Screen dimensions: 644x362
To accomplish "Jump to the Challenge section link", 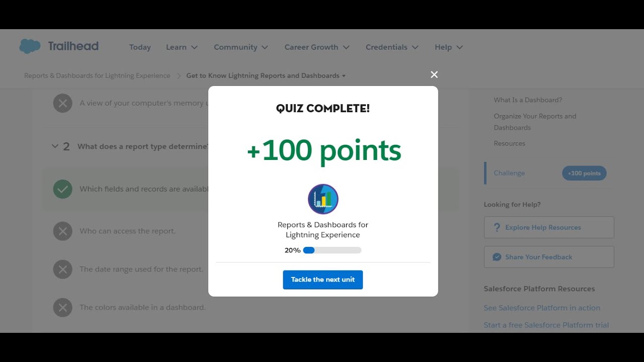I will pos(509,173).
